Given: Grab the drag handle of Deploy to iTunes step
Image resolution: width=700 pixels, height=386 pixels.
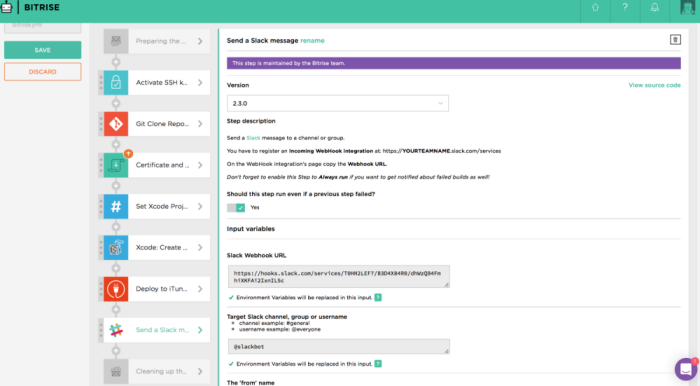Looking at the screenshot, I should tap(101, 289).
